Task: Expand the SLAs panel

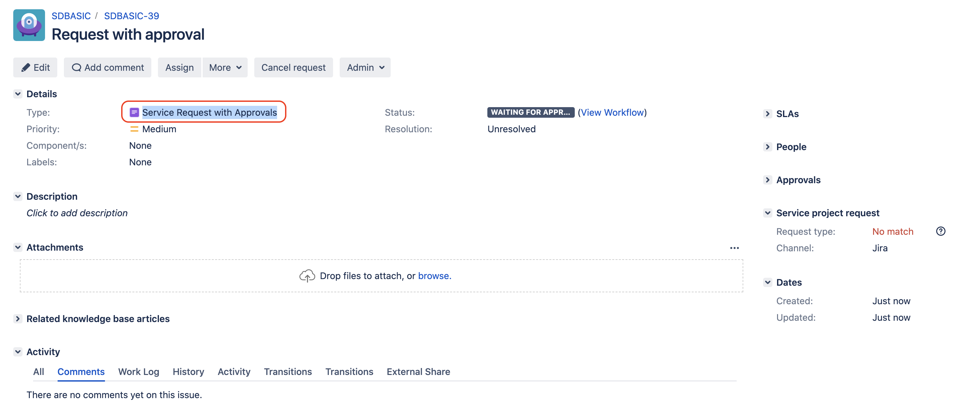Action: click(767, 114)
